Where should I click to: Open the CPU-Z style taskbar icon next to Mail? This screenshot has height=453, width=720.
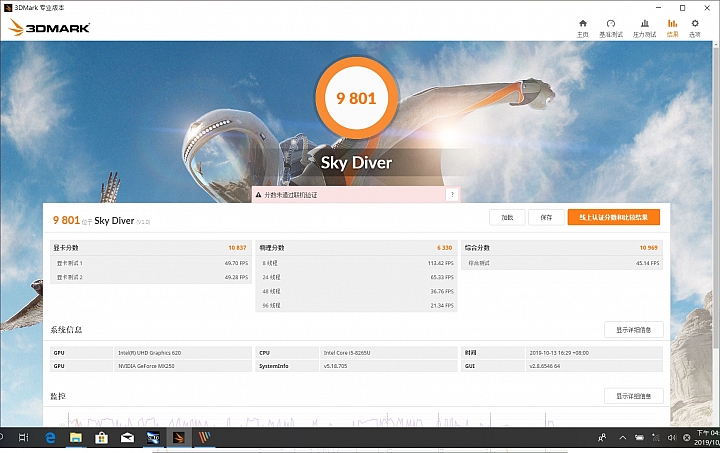point(153,438)
